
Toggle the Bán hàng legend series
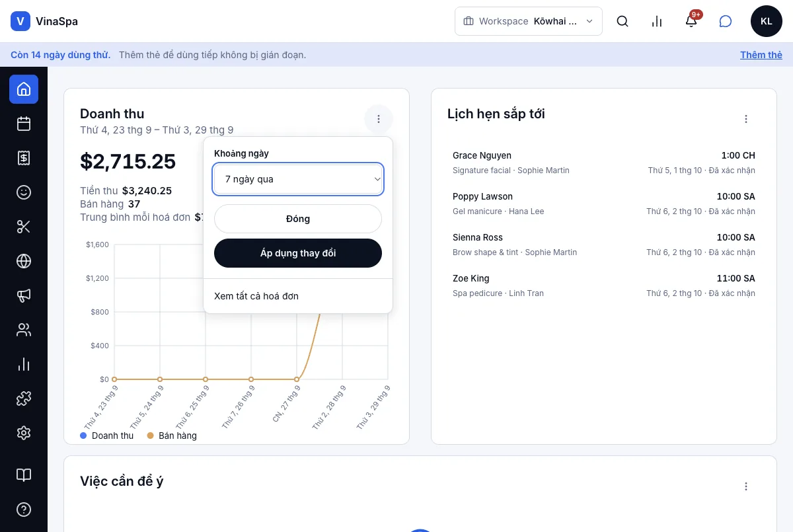(172, 436)
